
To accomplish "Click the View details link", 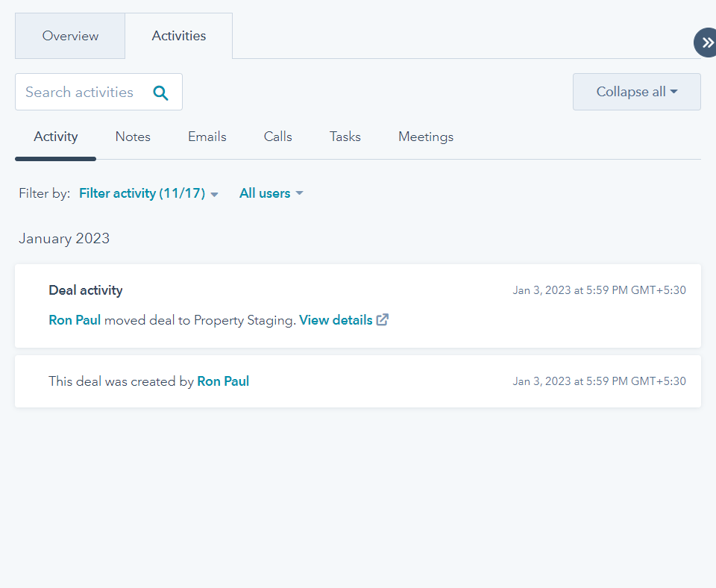I will coord(336,319).
